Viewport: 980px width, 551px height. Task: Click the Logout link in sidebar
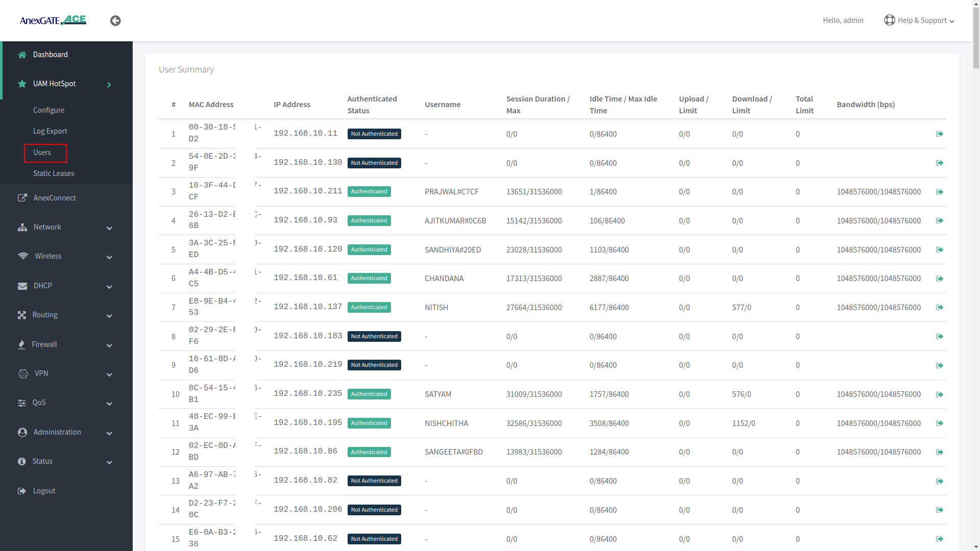(44, 491)
